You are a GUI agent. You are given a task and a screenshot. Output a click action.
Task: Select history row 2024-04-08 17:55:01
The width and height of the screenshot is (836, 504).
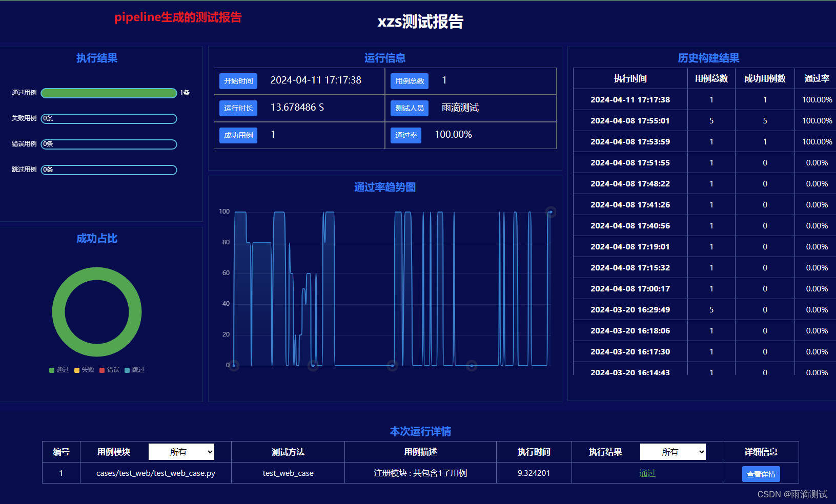click(705, 121)
